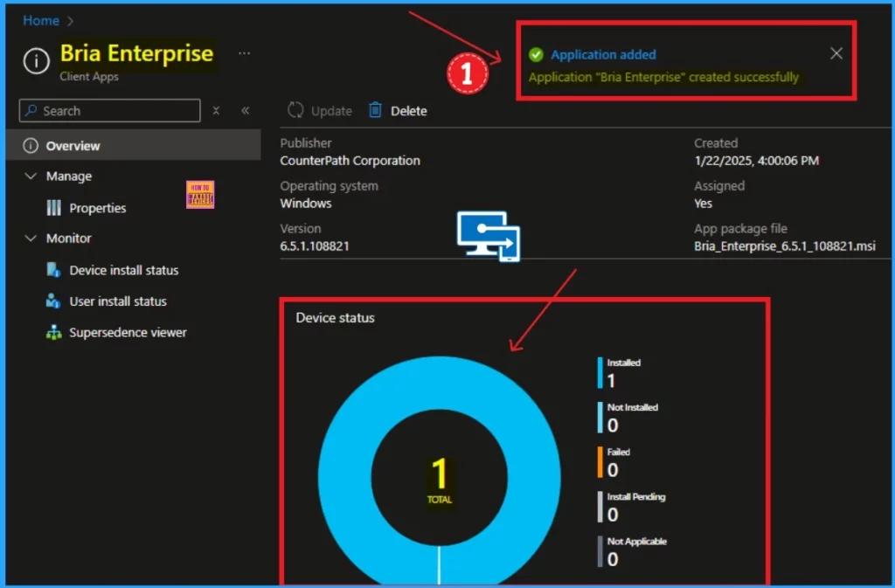Image resolution: width=895 pixels, height=588 pixels.
Task: Click the Bria Enterprise page title
Action: [x=137, y=53]
